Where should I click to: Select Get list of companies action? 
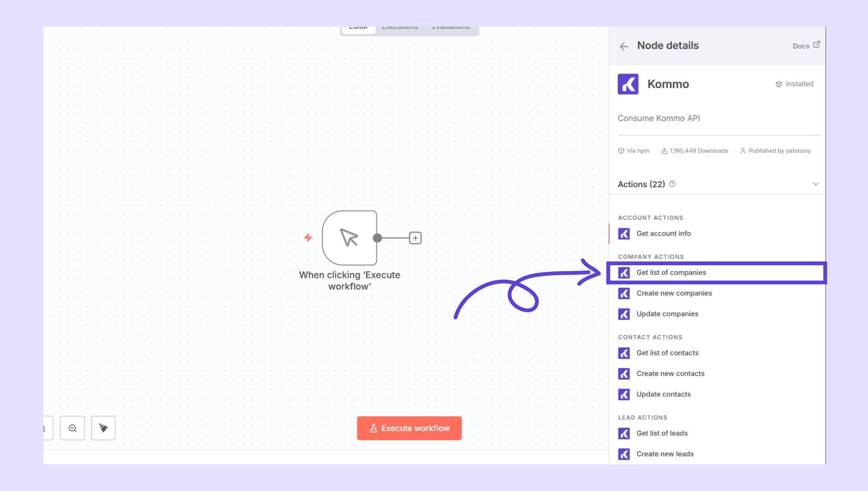pos(670,273)
